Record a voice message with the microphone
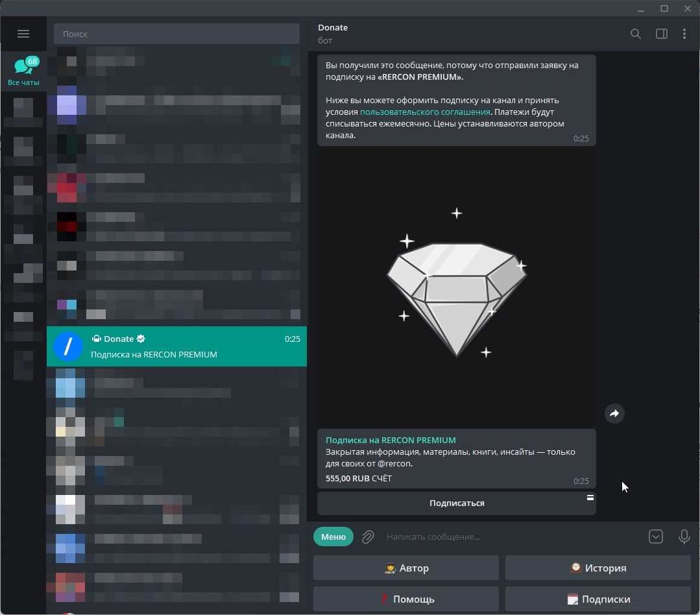 coord(684,537)
